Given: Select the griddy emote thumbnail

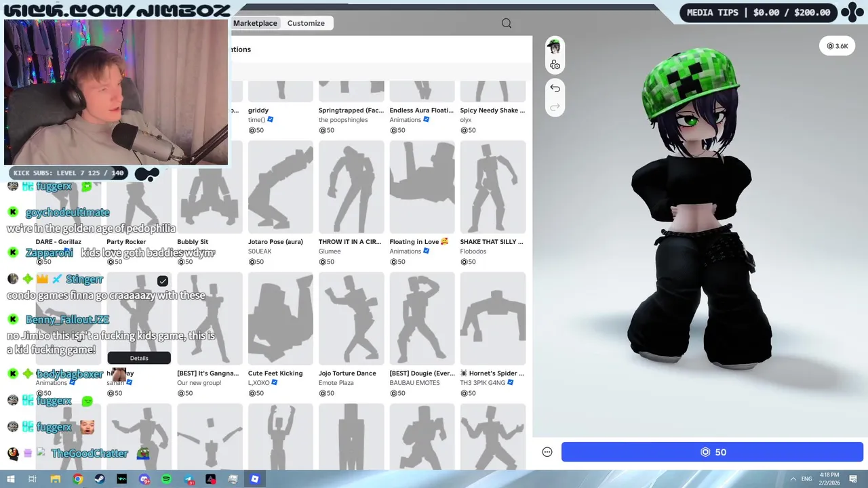Looking at the screenshot, I should [x=281, y=91].
